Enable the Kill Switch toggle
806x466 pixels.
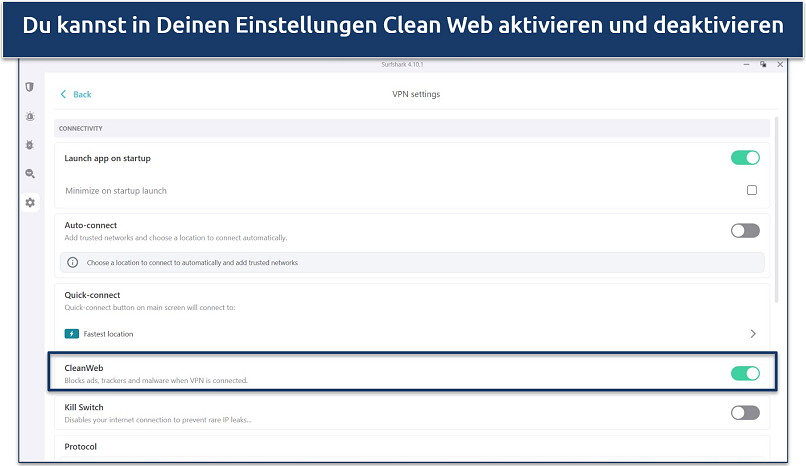click(745, 413)
